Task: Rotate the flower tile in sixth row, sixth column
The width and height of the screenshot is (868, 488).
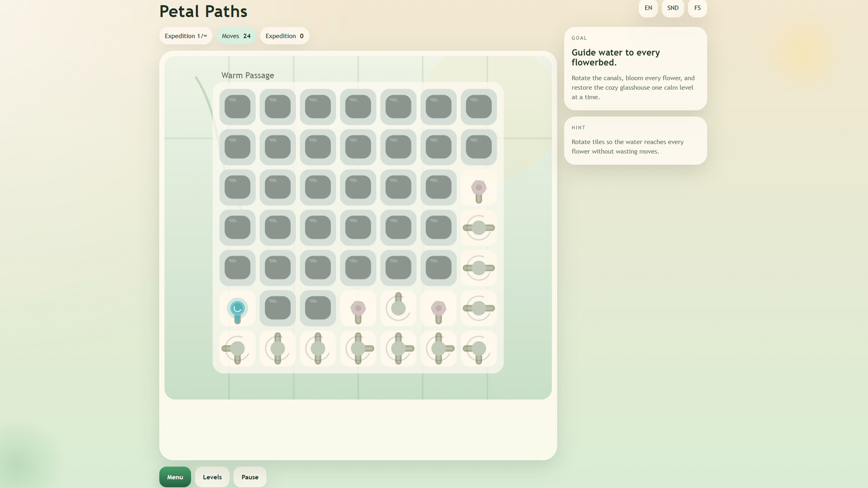Action: (x=438, y=308)
